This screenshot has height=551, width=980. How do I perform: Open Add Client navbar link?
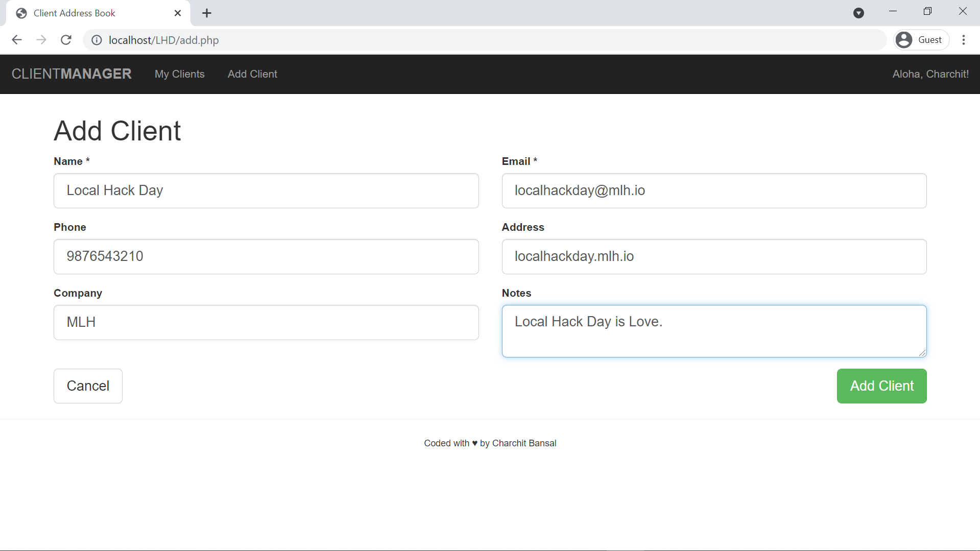pos(252,74)
